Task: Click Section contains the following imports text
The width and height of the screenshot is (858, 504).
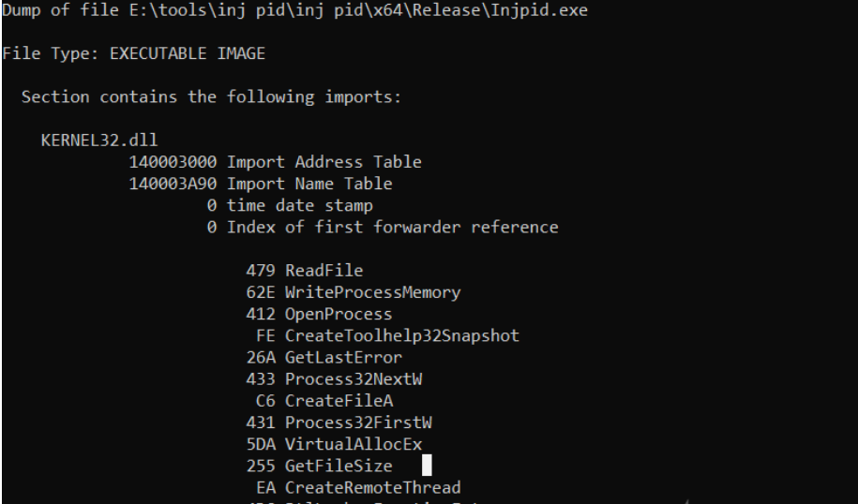Action: click(x=212, y=96)
